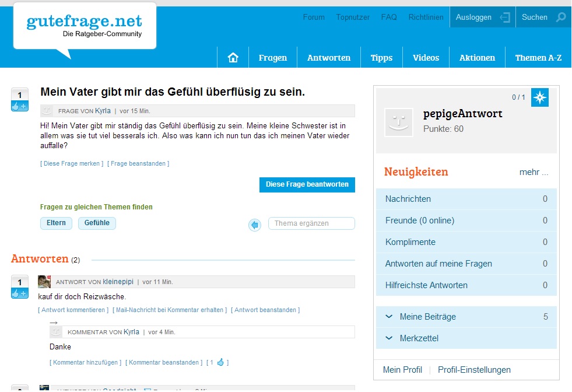The width and height of the screenshot is (572, 392).
Task: Click the Thema ergänzen input field
Action: tap(311, 223)
